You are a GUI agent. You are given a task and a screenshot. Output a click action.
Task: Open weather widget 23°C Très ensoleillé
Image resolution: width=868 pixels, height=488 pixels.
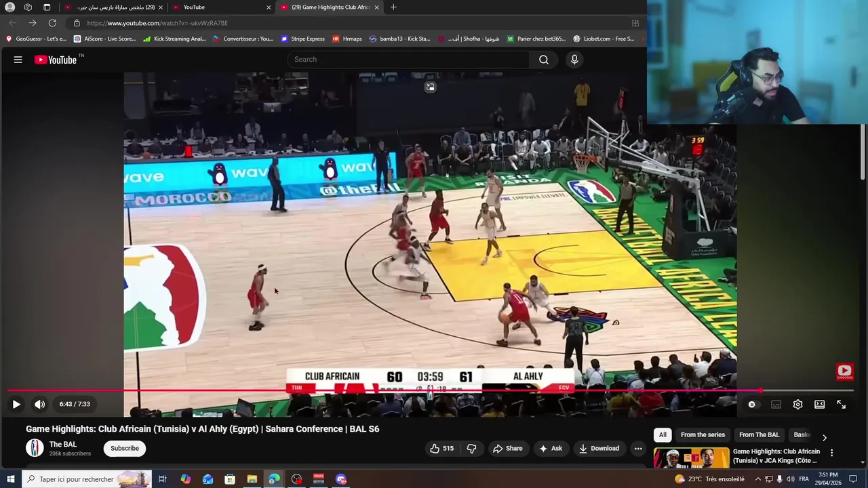[x=709, y=479]
